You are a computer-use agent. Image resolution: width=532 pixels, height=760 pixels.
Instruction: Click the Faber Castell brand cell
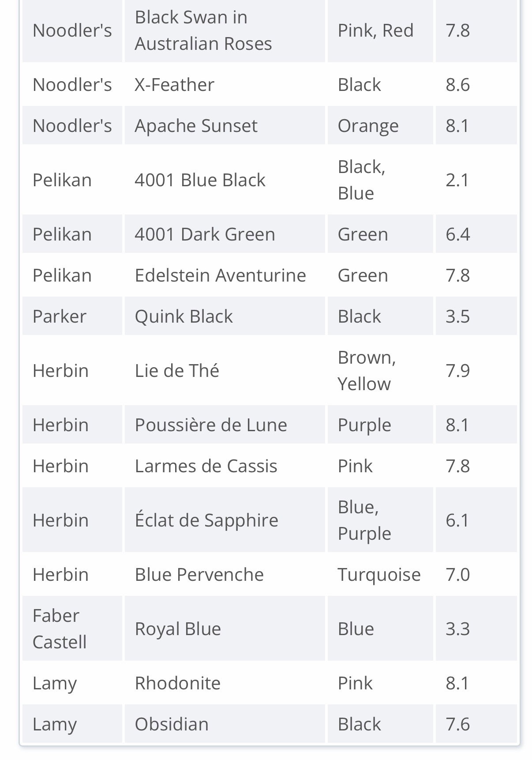pyautogui.click(x=72, y=628)
